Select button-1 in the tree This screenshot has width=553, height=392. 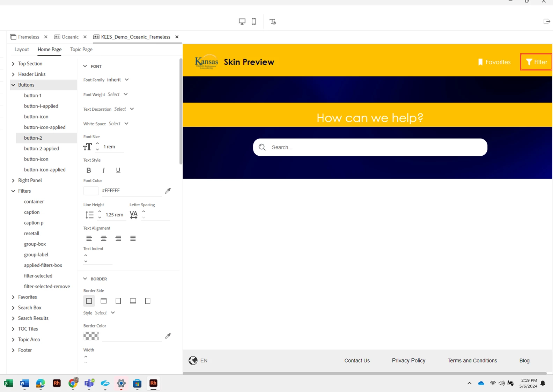click(x=33, y=95)
